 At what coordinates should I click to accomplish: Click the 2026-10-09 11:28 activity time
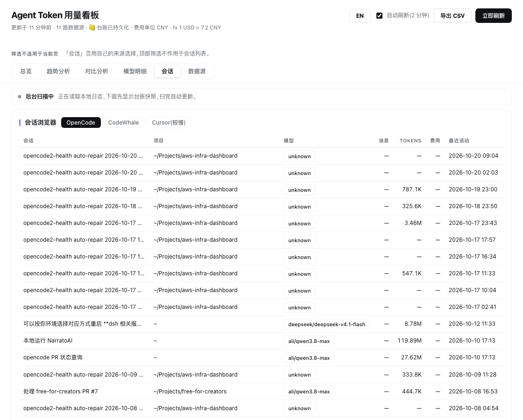pos(473,375)
